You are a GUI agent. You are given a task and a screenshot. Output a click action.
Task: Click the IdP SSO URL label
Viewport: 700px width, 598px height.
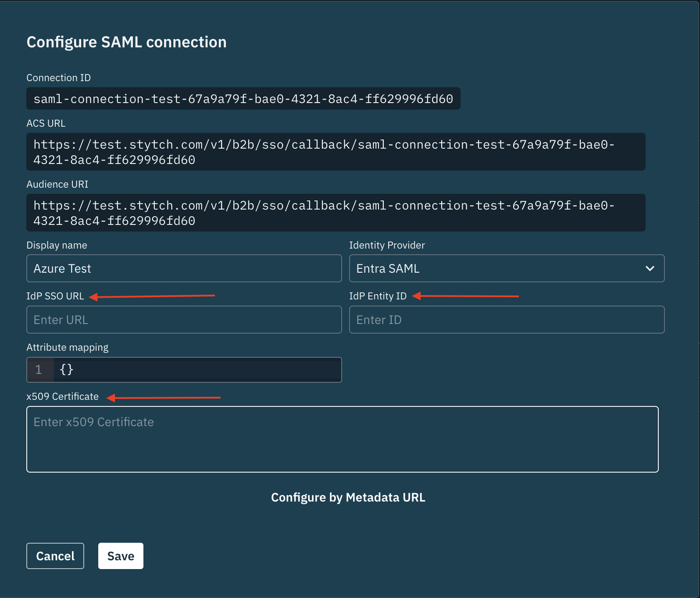coord(55,296)
